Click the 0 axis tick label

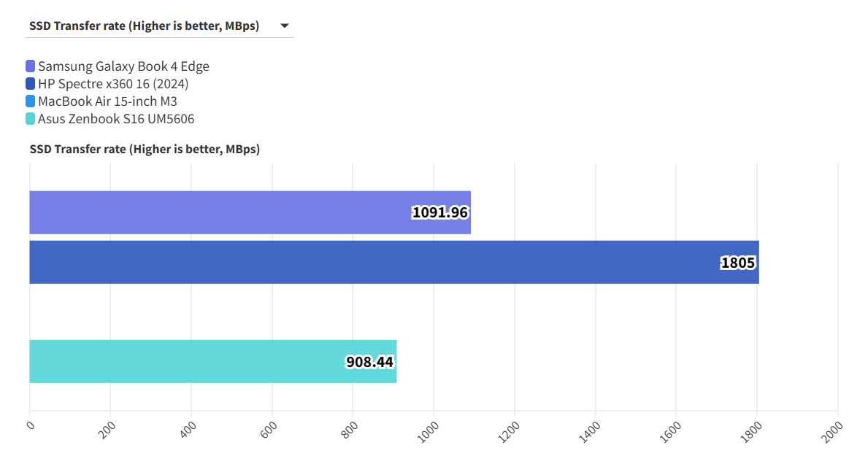pyautogui.click(x=30, y=425)
